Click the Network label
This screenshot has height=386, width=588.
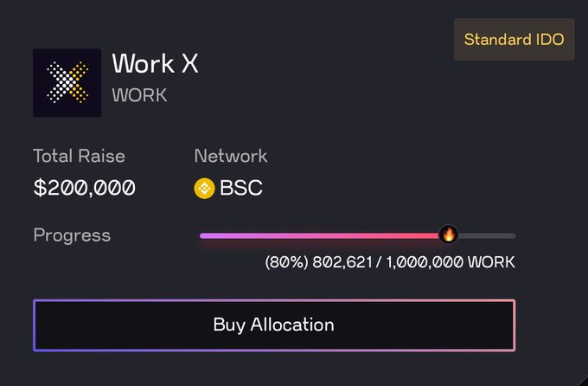coord(231,156)
